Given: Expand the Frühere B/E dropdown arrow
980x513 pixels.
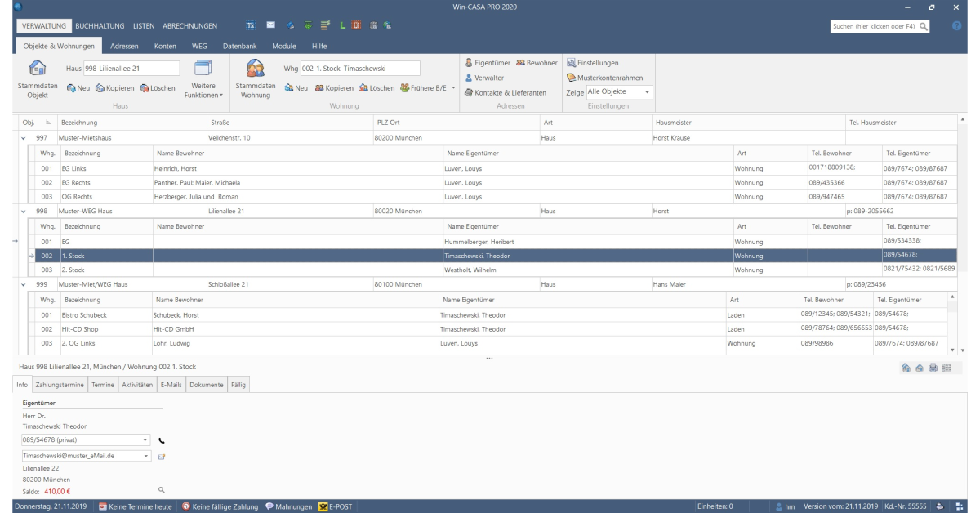Looking at the screenshot, I should [x=452, y=87].
